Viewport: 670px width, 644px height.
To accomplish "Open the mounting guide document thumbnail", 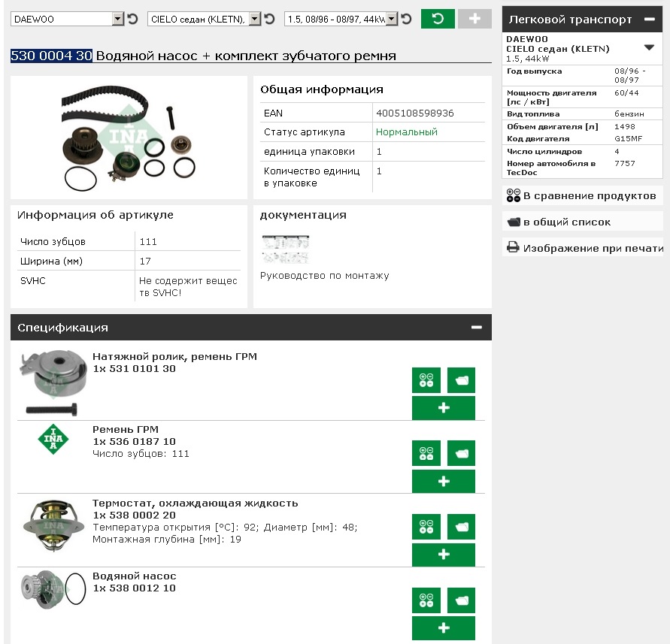I will pyautogui.click(x=286, y=249).
